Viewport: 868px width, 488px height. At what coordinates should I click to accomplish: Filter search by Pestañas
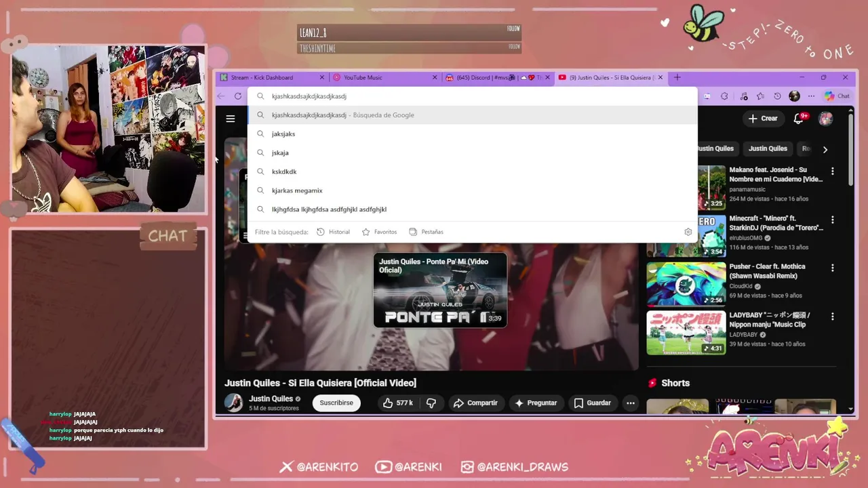[x=426, y=232]
